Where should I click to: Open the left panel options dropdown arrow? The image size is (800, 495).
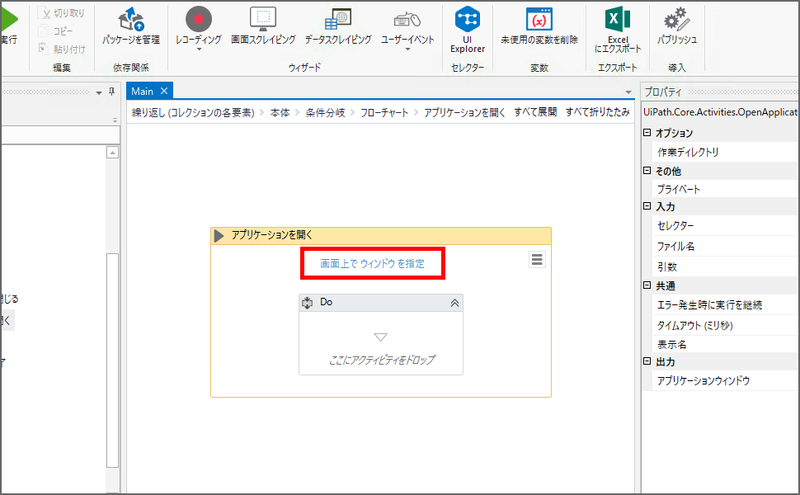99,93
